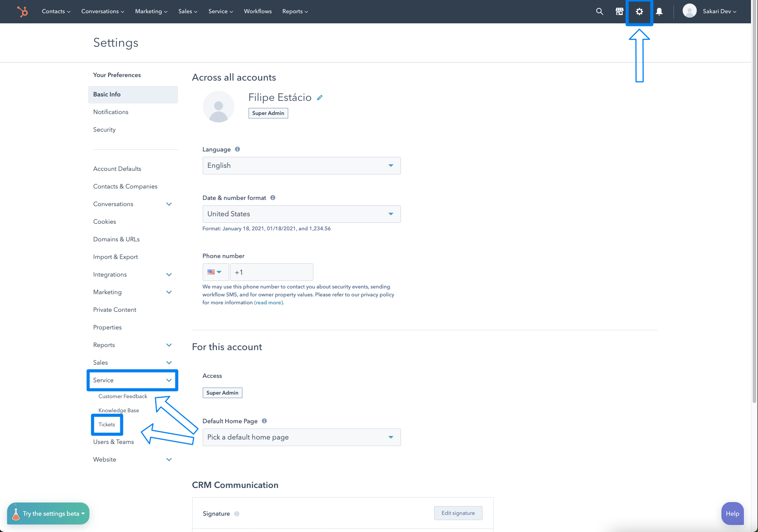
Task: Open the Reports top menu
Action: tap(295, 11)
